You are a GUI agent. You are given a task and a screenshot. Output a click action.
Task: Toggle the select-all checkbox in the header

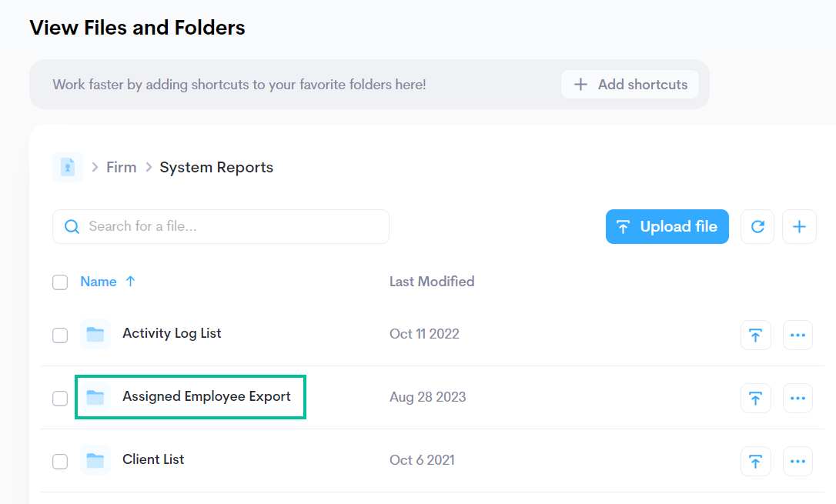(60, 282)
